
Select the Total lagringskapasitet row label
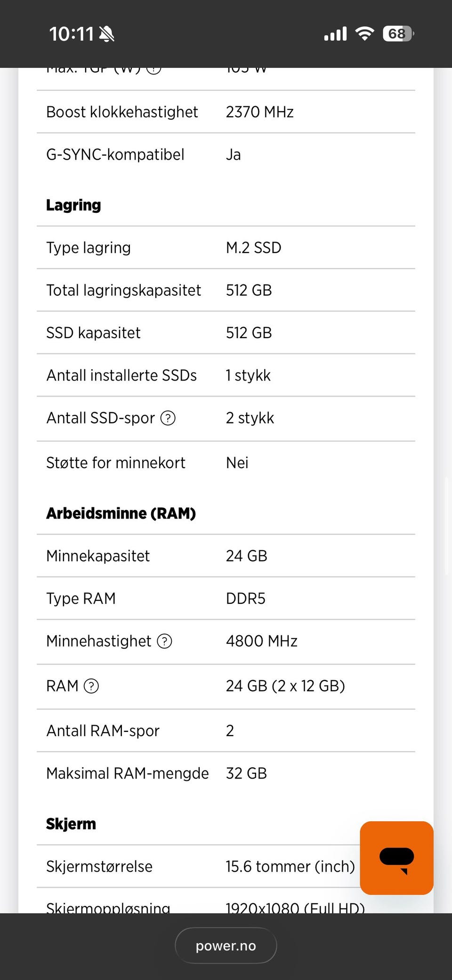point(123,291)
